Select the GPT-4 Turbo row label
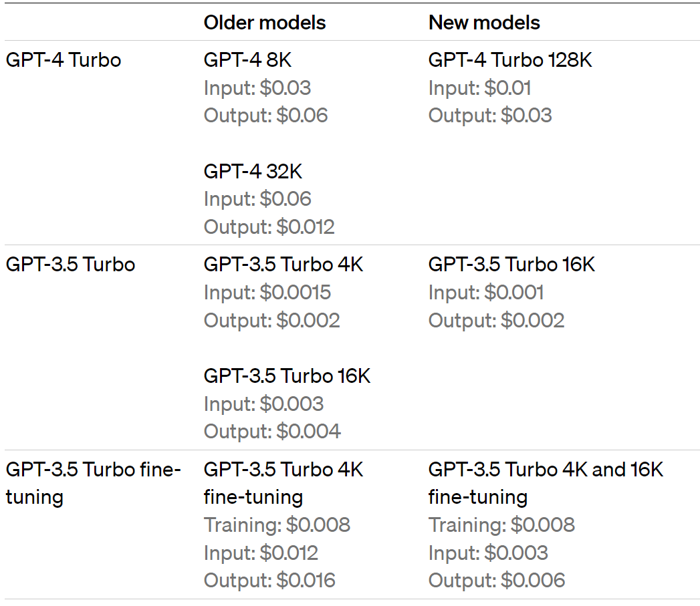 (64, 59)
